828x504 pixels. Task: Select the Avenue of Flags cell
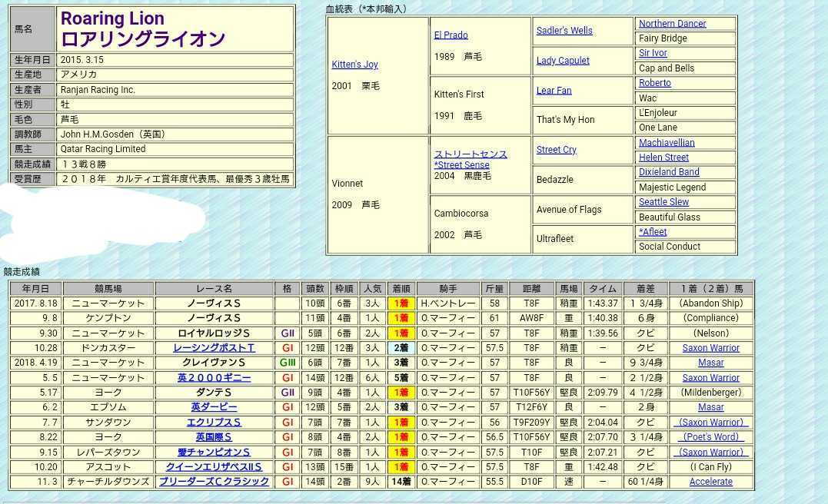click(583, 210)
